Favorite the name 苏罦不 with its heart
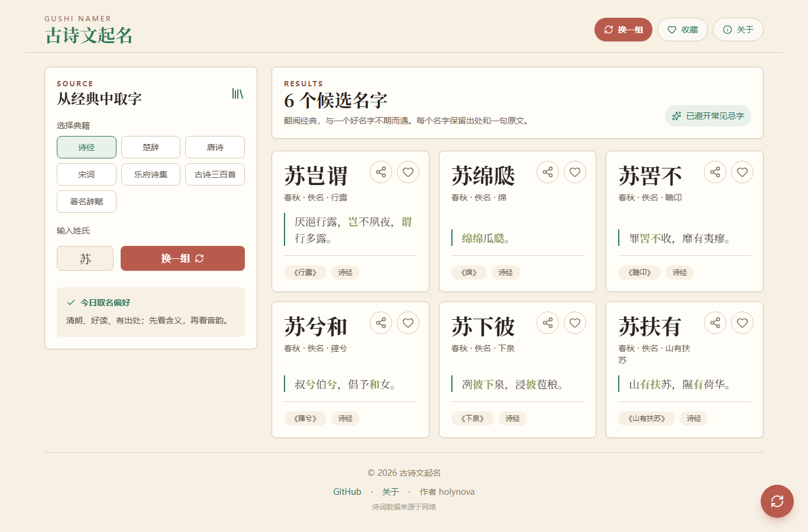 (x=742, y=172)
